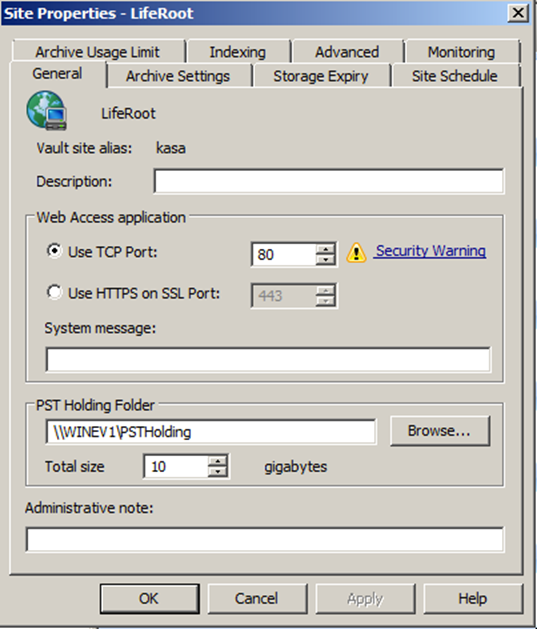Click Browse for the PST holding folder
The height and width of the screenshot is (629, 537).
(x=440, y=431)
